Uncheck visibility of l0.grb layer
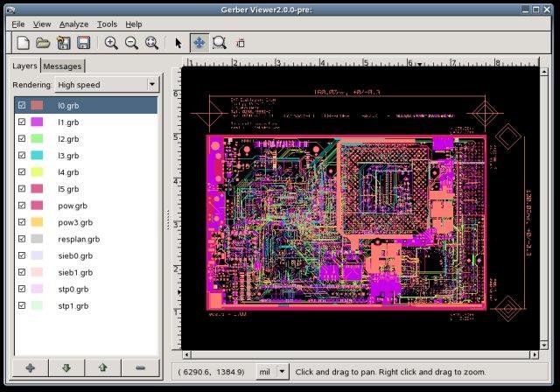560x392 pixels. [22, 105]
